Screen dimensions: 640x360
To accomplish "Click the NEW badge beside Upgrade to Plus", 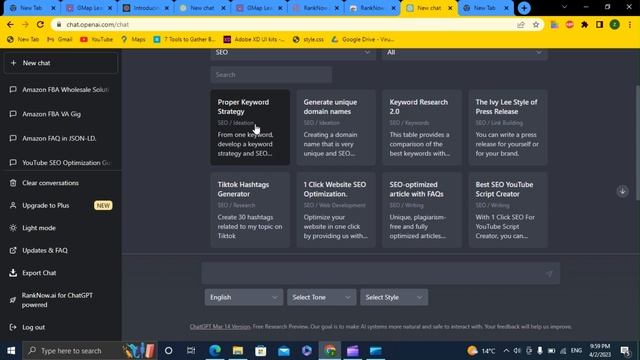I will point(103,205).
